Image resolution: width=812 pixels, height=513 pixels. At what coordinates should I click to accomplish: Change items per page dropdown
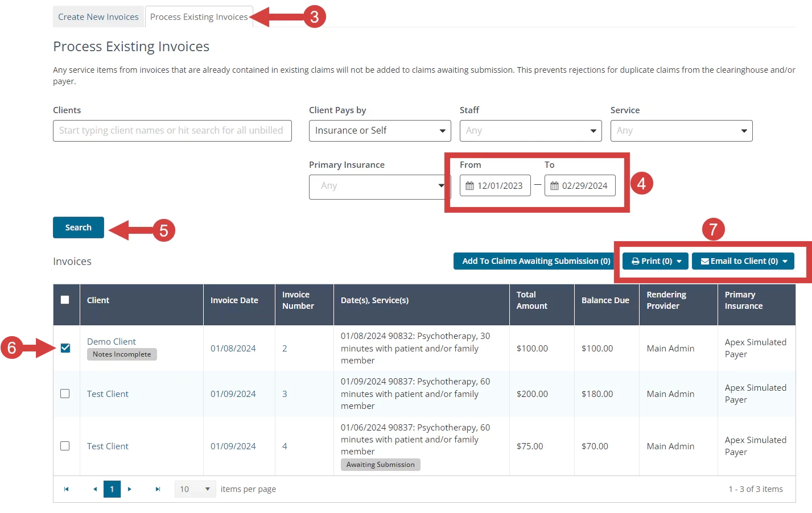(x=195, y=489)
